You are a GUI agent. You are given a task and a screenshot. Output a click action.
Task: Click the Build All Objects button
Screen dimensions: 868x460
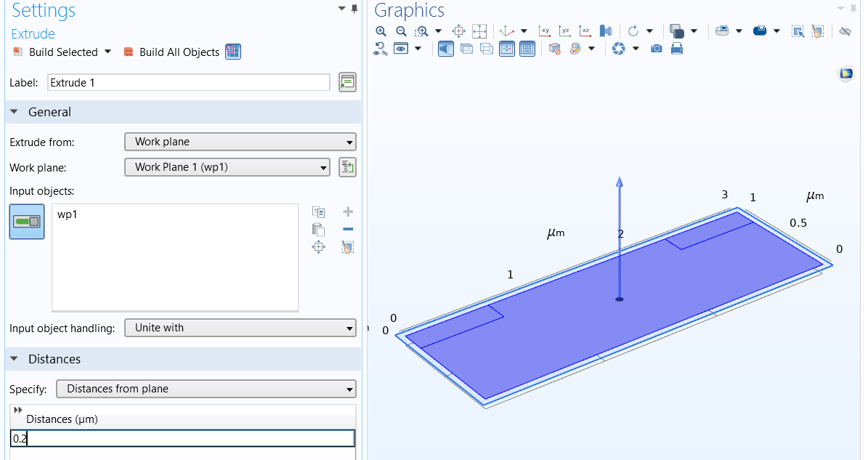pos(171,52)
